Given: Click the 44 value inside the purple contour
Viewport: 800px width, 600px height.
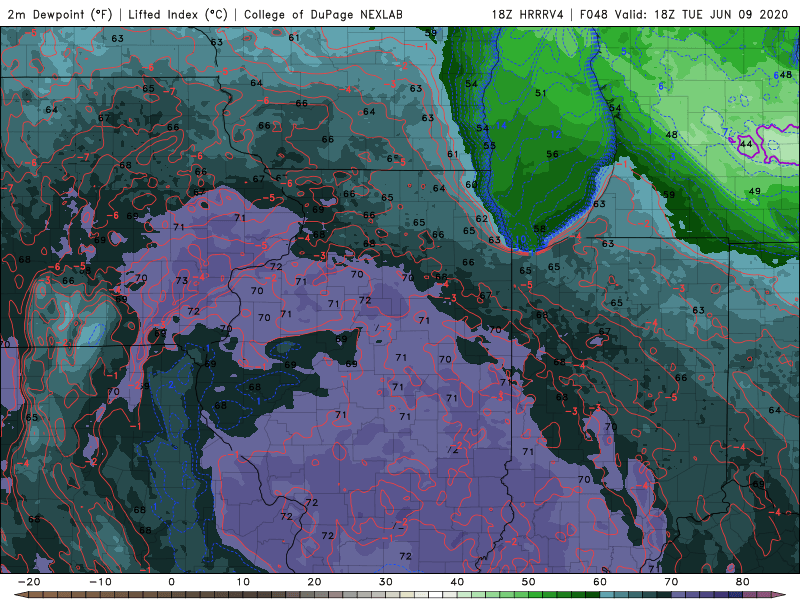Looking at the screenshot, I should pyautogui.click(x=746, y=144).
